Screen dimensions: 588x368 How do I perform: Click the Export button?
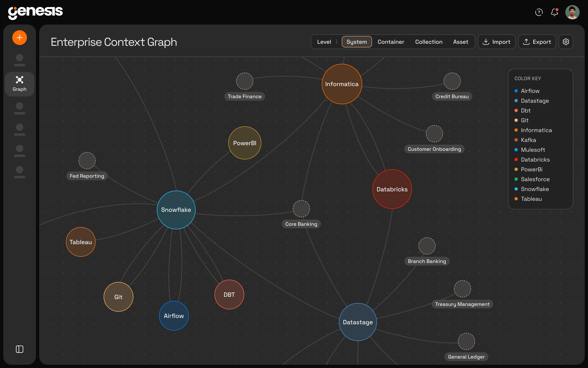[x=537, y=42]
